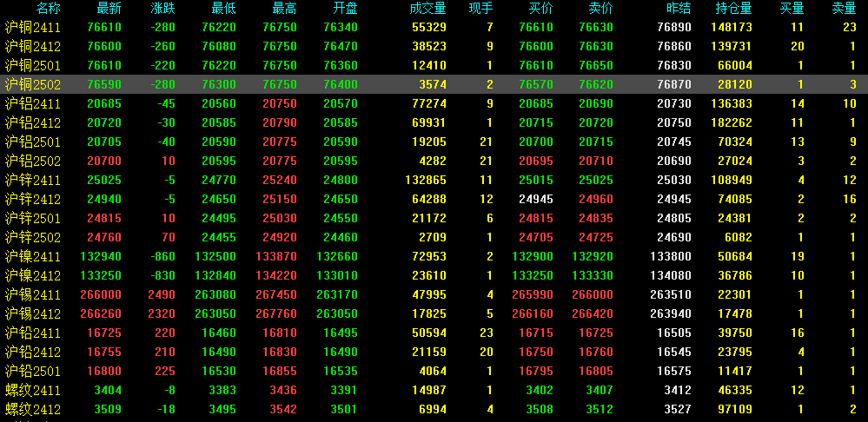
Task: Select the 沪锌2411 contract name
Action: tap(33, 181)
